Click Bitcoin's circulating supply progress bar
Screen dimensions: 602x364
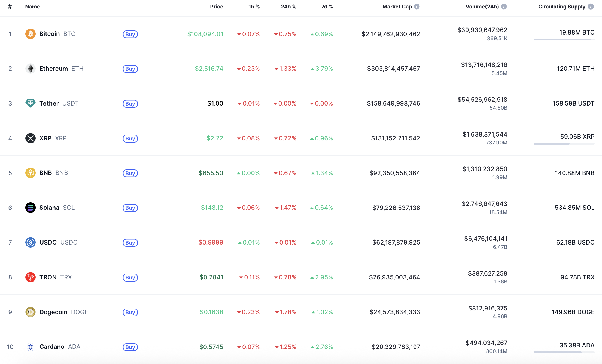coord(564,40)
